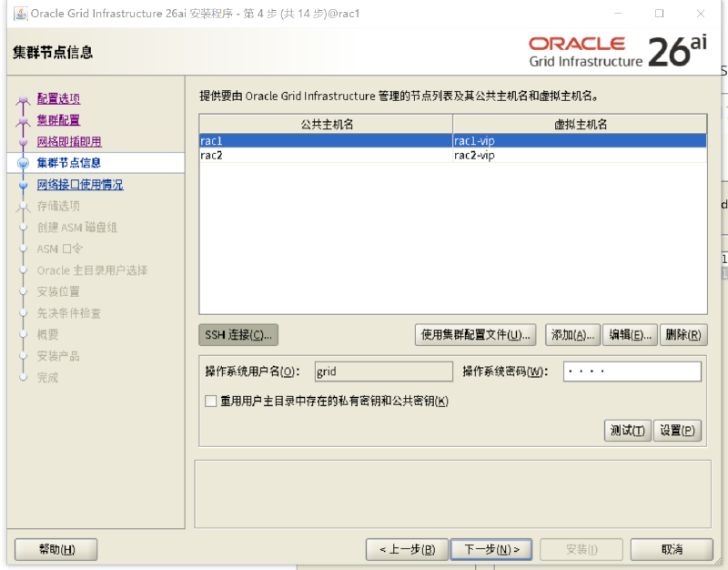Viewport: 728px width, 570px height.
Task: Select the rac2-vip table cell
Action: (580, 155)
